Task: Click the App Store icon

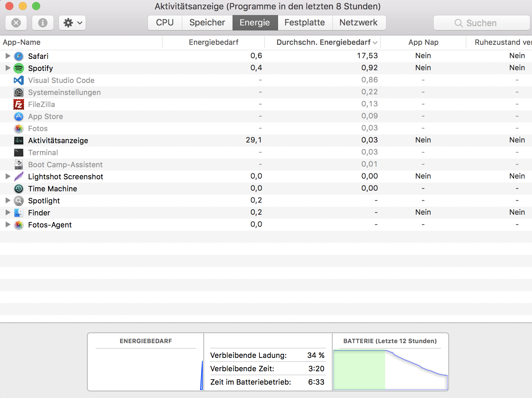Action: tap(19, 116)
